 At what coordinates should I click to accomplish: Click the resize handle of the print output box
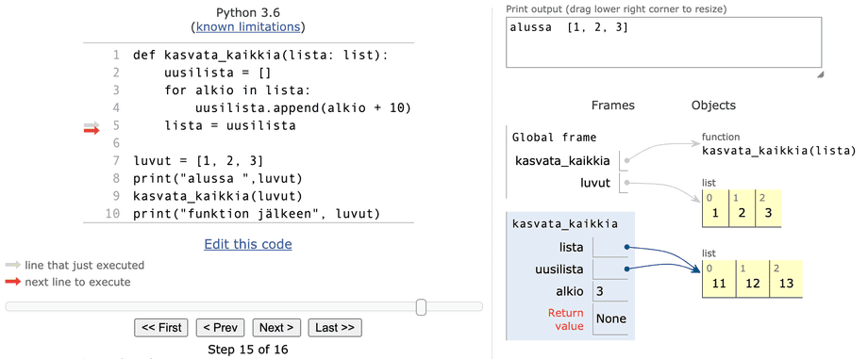click(x=820, y=74)
